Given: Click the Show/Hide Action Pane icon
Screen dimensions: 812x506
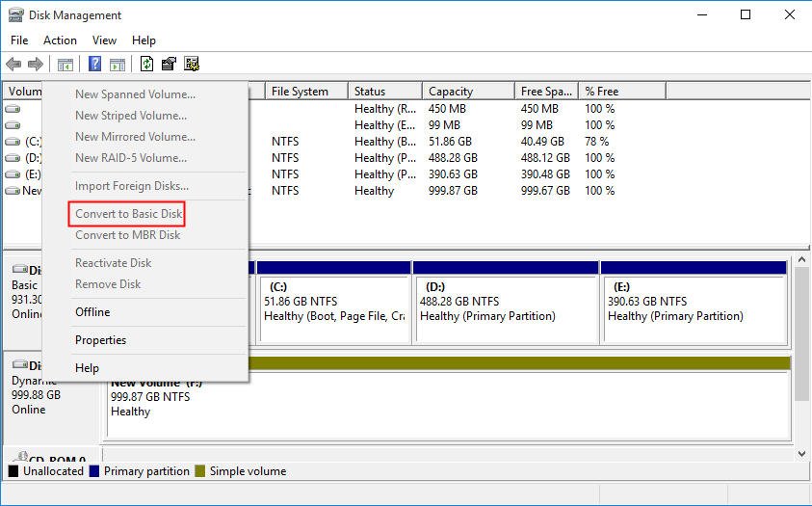Looking at the screenshot, I should (x=118, y=65).
